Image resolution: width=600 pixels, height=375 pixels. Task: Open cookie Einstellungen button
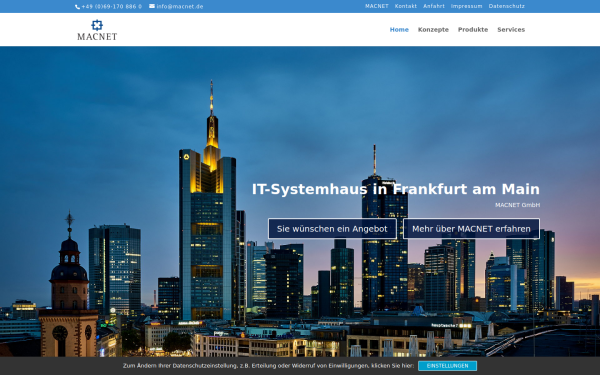pos(447,366)
